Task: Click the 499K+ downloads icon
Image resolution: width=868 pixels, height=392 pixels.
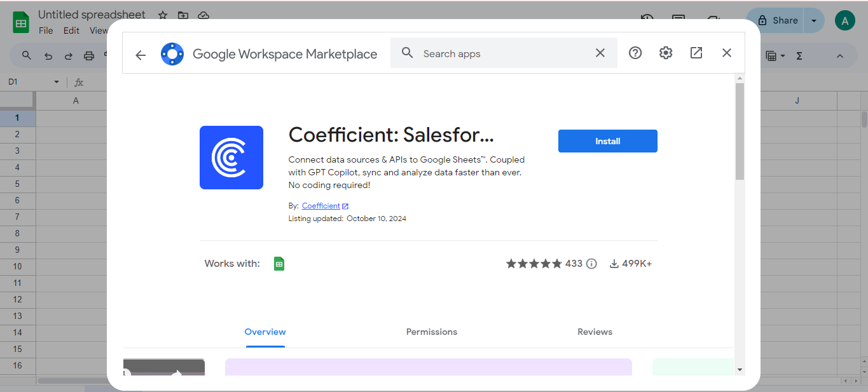Action: pyautogui.click(x=614, y=264)
